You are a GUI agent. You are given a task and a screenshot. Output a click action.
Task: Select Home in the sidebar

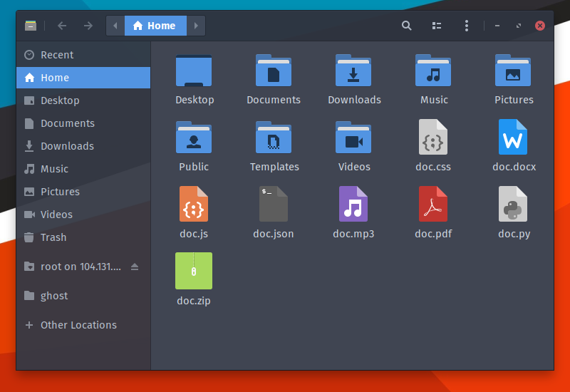[83, 78]
